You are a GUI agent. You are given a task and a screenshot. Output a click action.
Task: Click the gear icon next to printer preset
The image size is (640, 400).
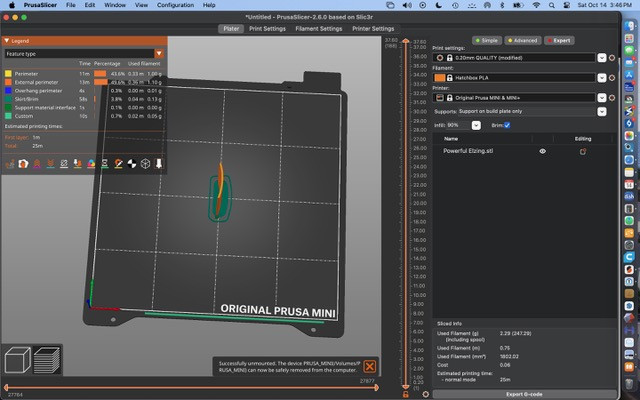click(613, 97)
